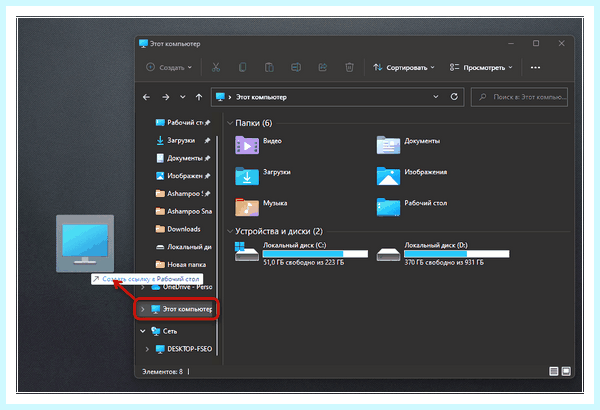Image resolution: width=600 pixels, height=410 pixels.
Task: Open recent locations chevron dropdown
Action: coord(183,97)
